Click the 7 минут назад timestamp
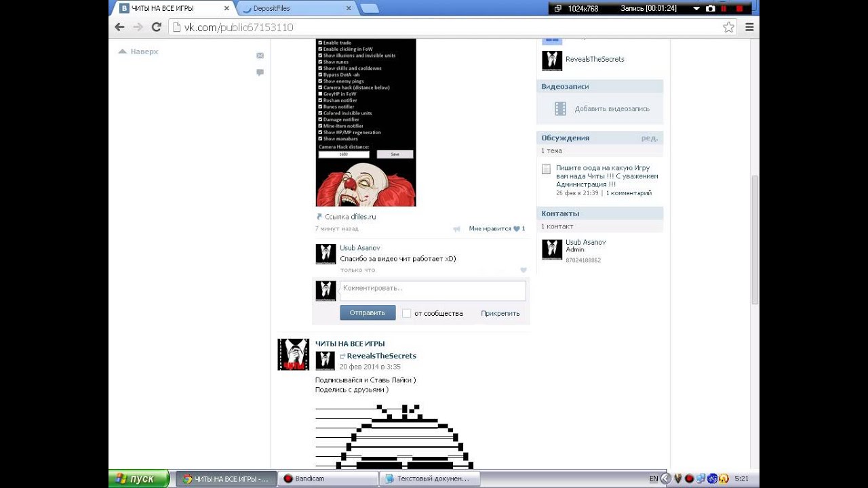868x488 pixels. point(337,229)
